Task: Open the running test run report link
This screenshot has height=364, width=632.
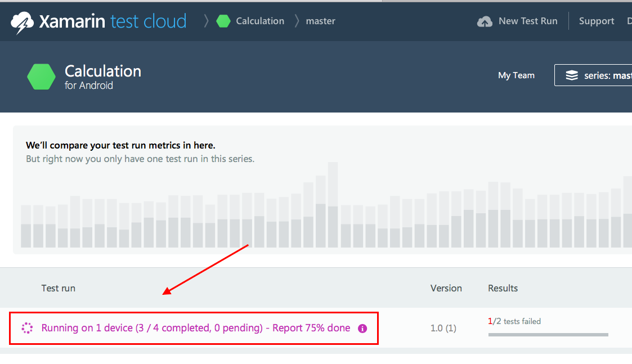Action: coord(196,328)
